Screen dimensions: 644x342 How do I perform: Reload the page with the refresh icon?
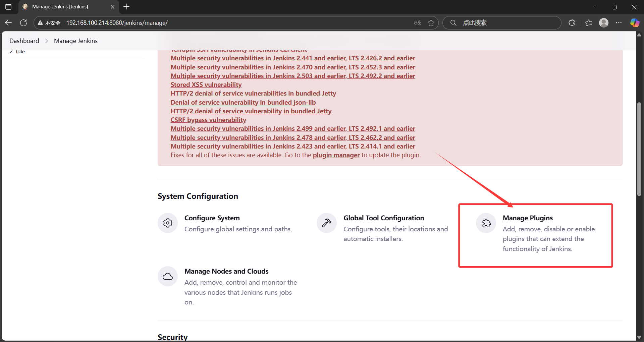click(23, 23)
